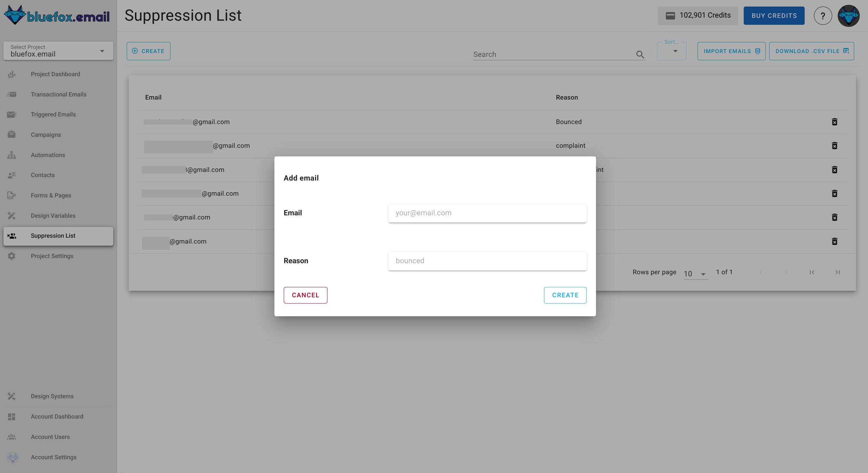Open the Project Settings page
The width and height of the screenshot is (868, 473).
52,256
